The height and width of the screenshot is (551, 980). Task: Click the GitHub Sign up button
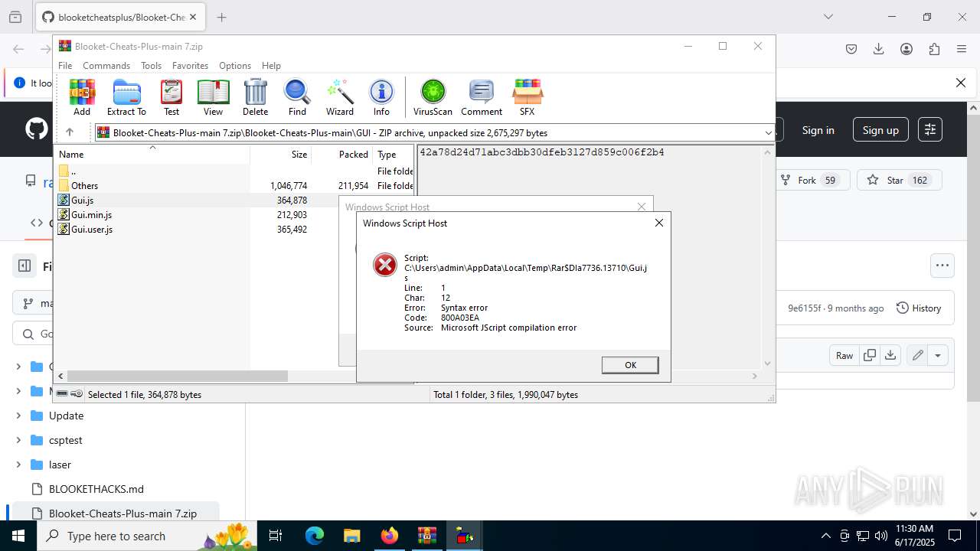point(880,130)
